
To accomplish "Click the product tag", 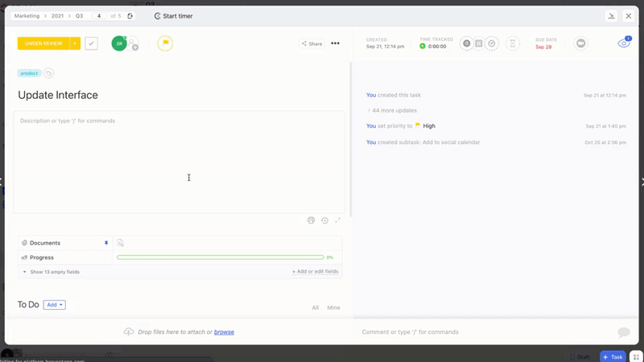I will [29, 73].
